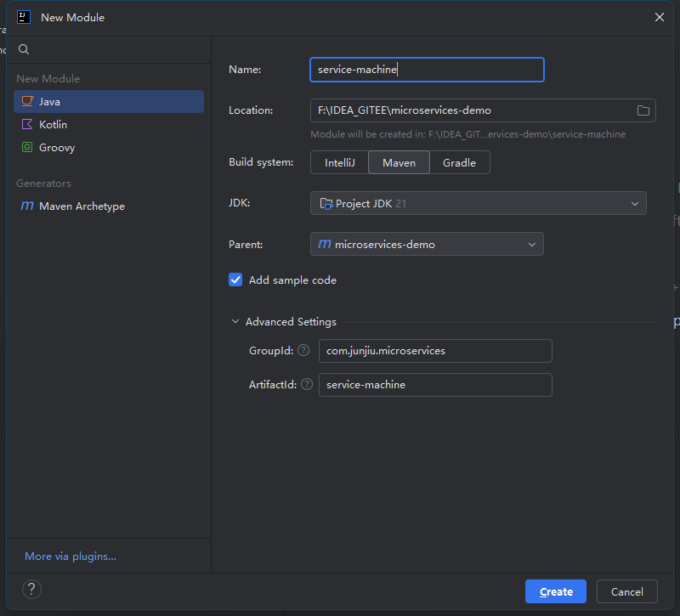Image resolution: width=680 pixels, height=616 pixels.
Task: Edit the GroupId field
Action: tap(435, 351)
